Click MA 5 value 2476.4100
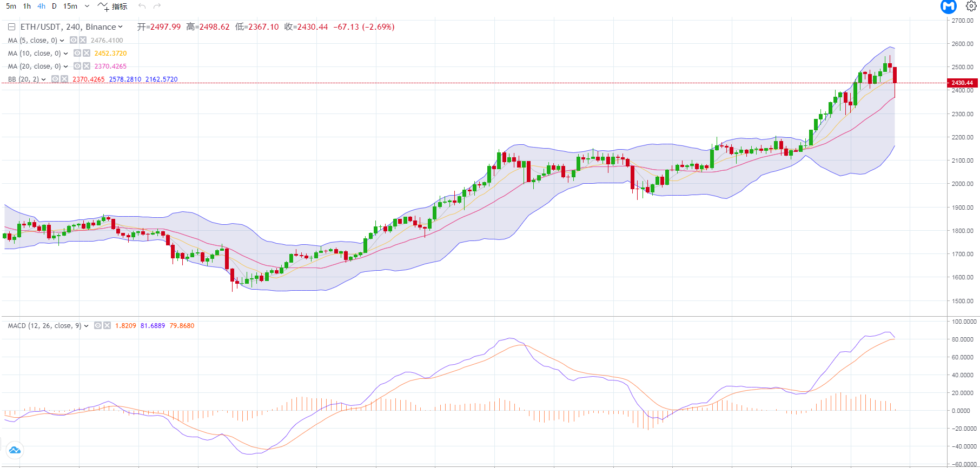 click(107, 41)
